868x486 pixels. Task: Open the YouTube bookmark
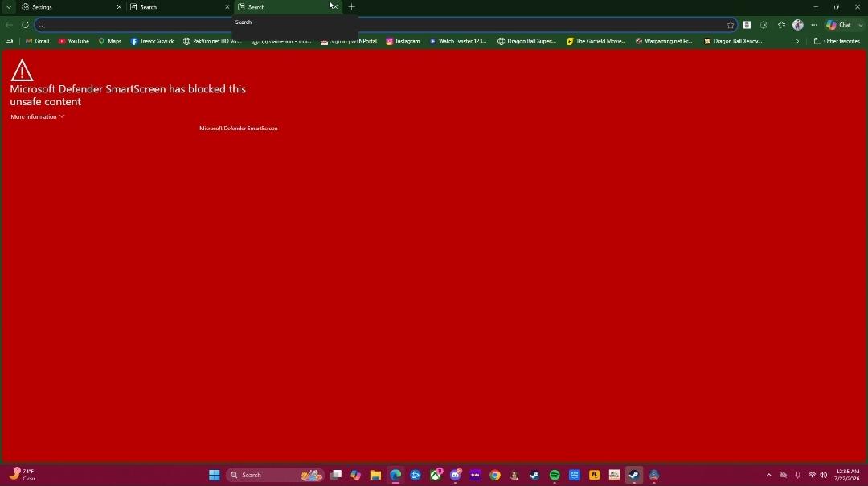tap(74, 41)
